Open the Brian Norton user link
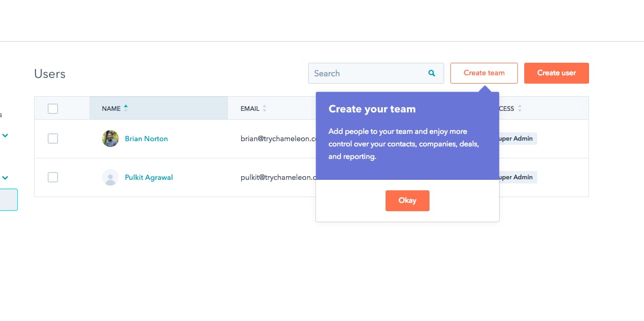Screen dimensions: 644x321 (146, 139)
